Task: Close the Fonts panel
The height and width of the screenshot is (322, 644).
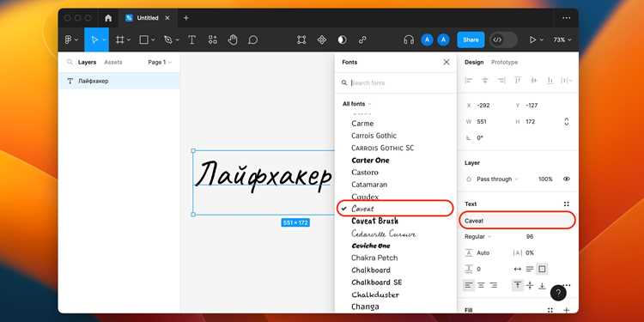Action: (447, 63)
